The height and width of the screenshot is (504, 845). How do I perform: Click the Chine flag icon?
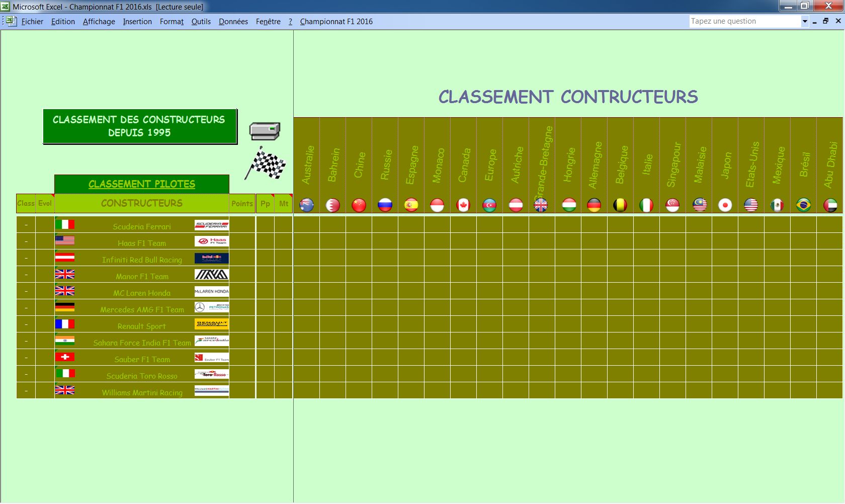point(359,205)
